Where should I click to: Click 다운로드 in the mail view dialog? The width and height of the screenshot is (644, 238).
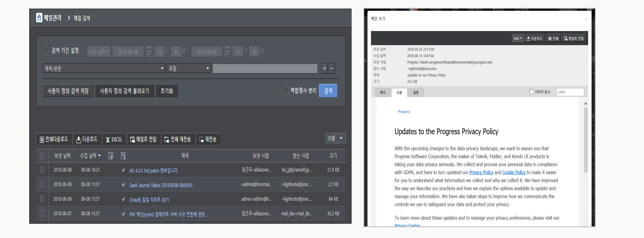coord(534,38)
